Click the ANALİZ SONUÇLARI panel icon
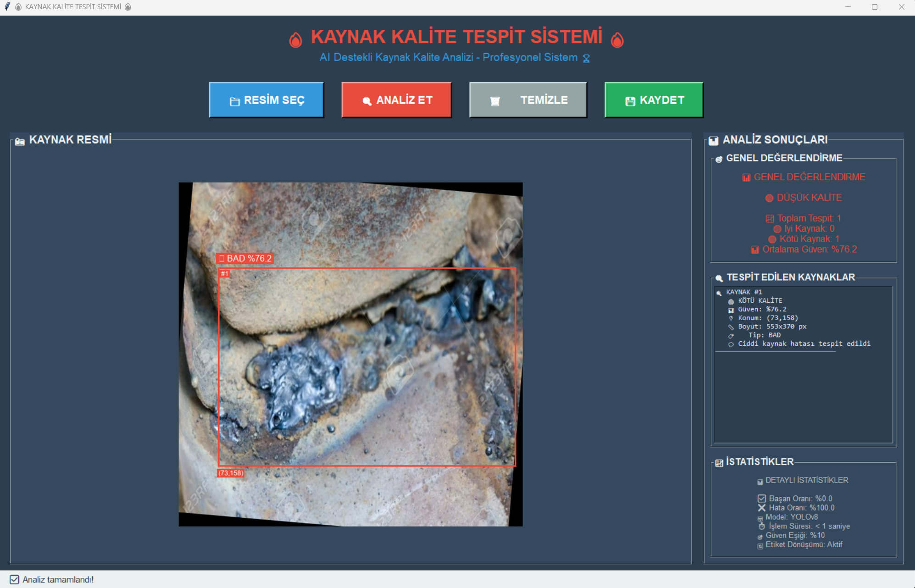This screenshot has width=915, height=588. [713, 141]
